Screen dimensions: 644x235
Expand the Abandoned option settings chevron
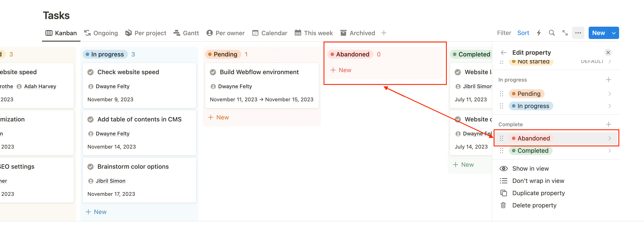pyautogui.click(x=609, y=138)
